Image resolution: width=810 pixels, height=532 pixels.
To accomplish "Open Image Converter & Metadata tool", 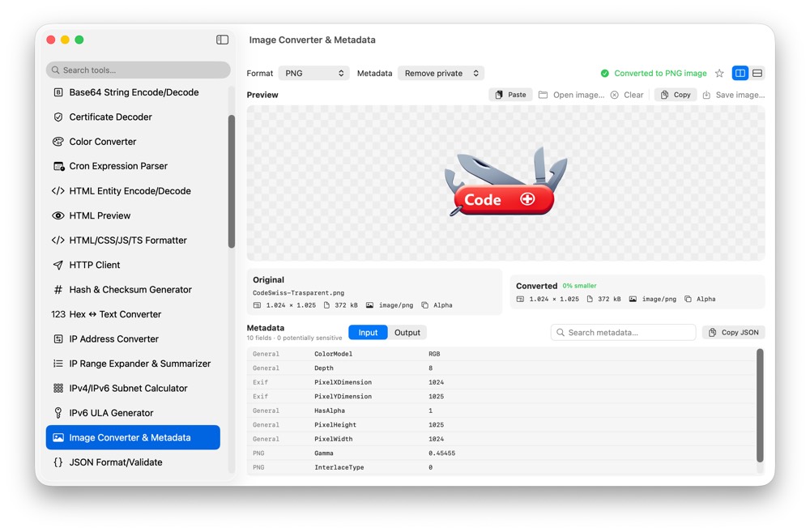I will (133, 437).
